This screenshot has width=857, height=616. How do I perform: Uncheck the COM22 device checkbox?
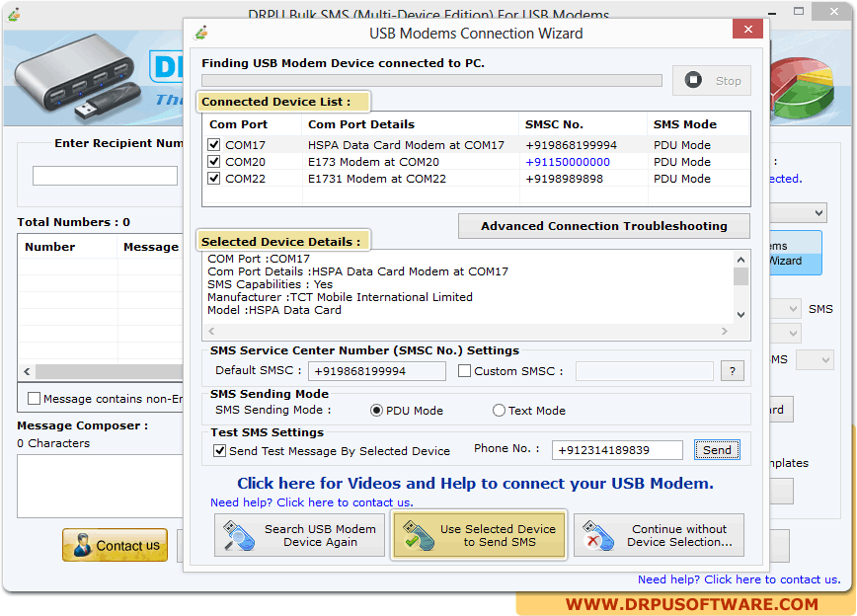(x=213, y=179)
